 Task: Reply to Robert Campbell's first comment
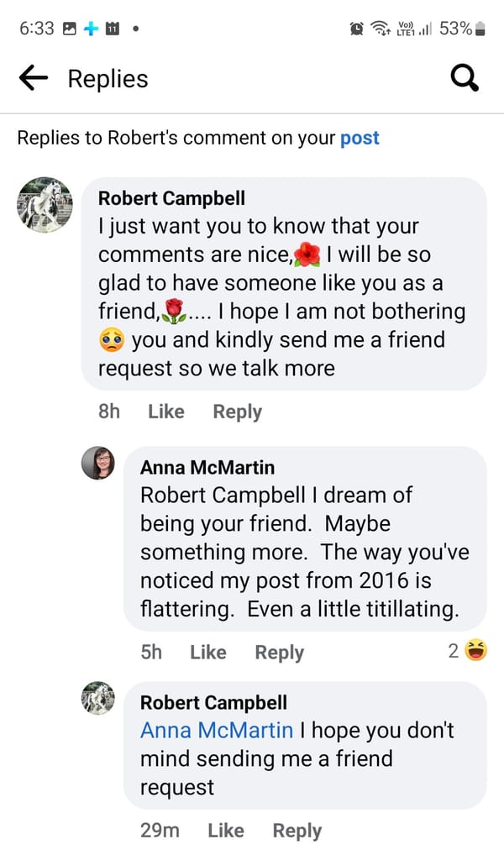click(x=237, y=412)
